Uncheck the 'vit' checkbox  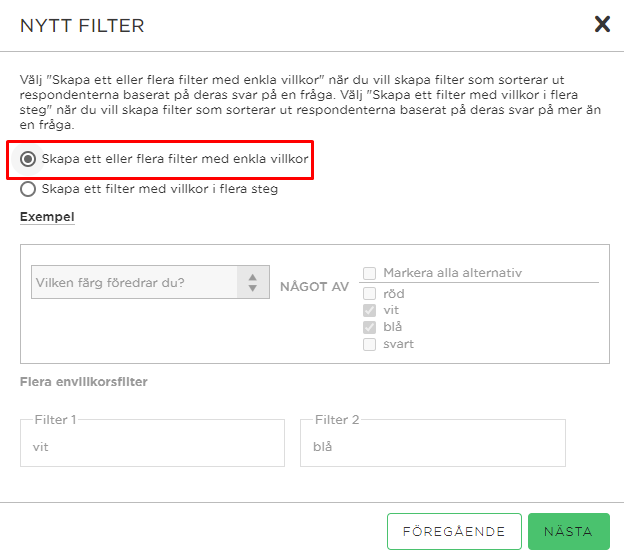[369, 310]
